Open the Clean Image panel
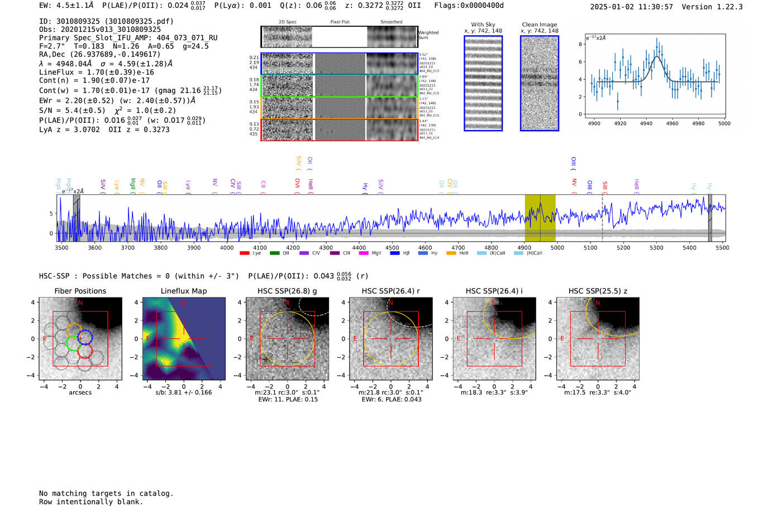This screenshot has height=532, width=782. (x=540, y=83)
